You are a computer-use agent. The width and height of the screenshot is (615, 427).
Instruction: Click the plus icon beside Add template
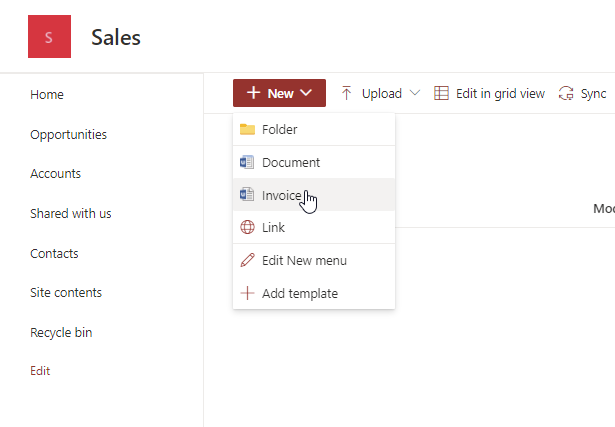point(247,294)
